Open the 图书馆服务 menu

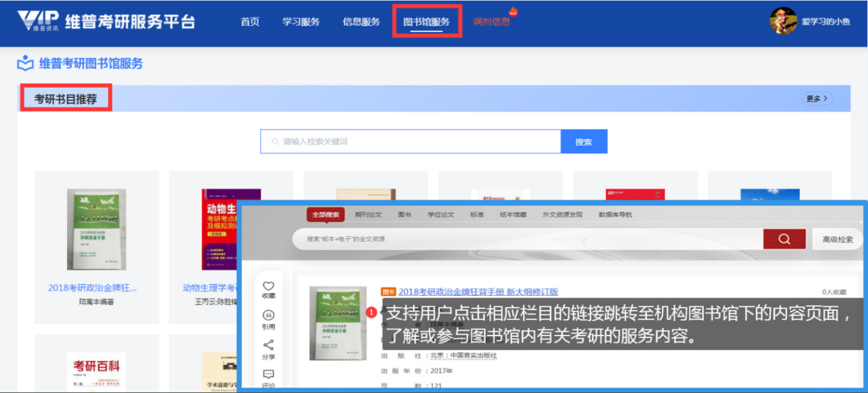[427, 21]
